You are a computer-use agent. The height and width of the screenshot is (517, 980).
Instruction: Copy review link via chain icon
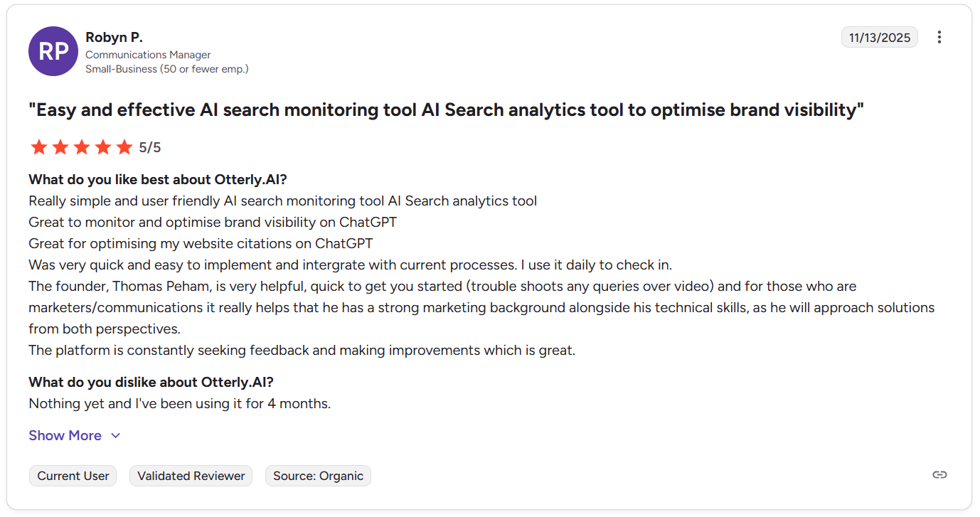[x=939, y=475]
